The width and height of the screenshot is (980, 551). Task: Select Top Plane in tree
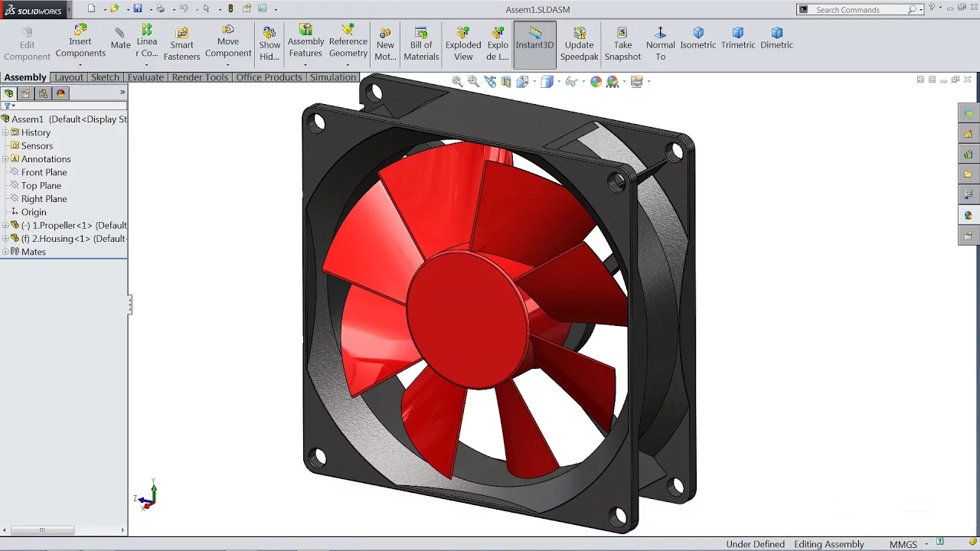[x=41, y=185]
